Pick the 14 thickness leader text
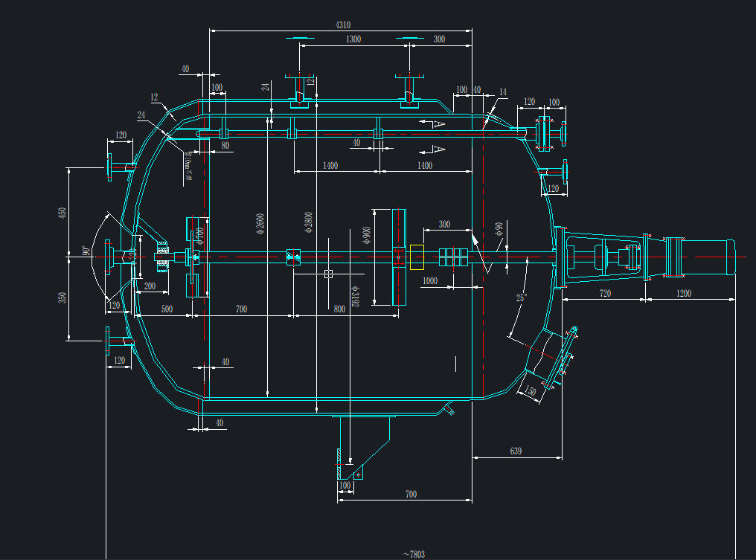Image resolution: width=756 pixels, height=560 pixels. pos(503,92)
